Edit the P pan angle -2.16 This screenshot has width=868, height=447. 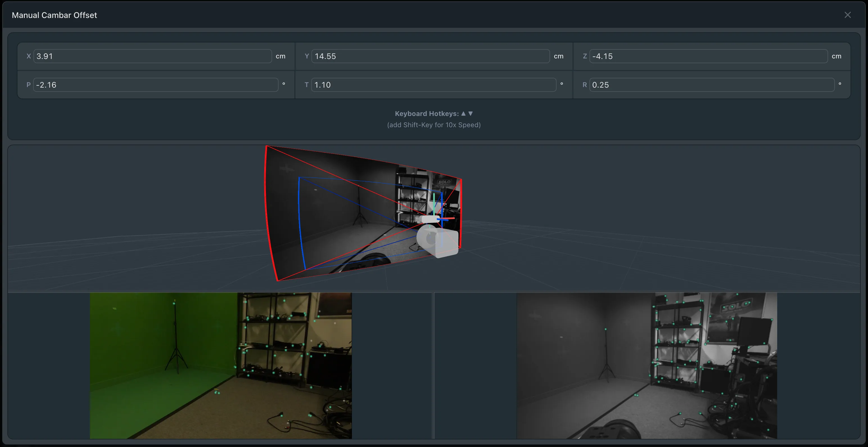(156, 85)
